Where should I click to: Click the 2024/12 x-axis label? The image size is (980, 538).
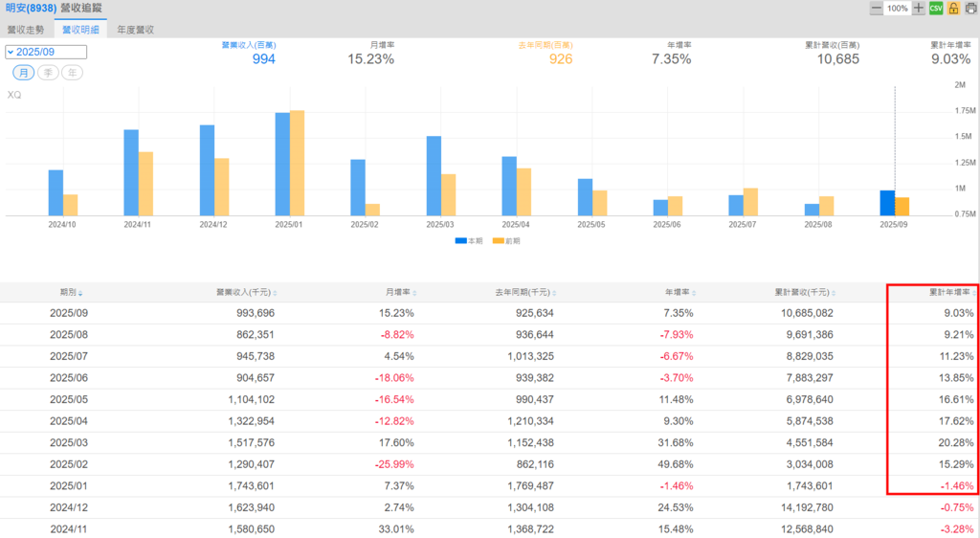click(213, 224)
